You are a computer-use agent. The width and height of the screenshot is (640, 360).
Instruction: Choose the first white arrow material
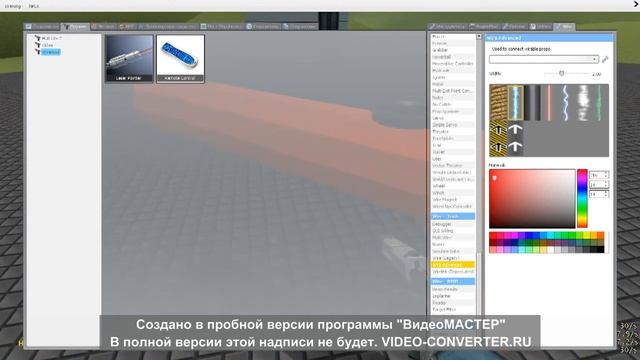[x=515, y=130]
